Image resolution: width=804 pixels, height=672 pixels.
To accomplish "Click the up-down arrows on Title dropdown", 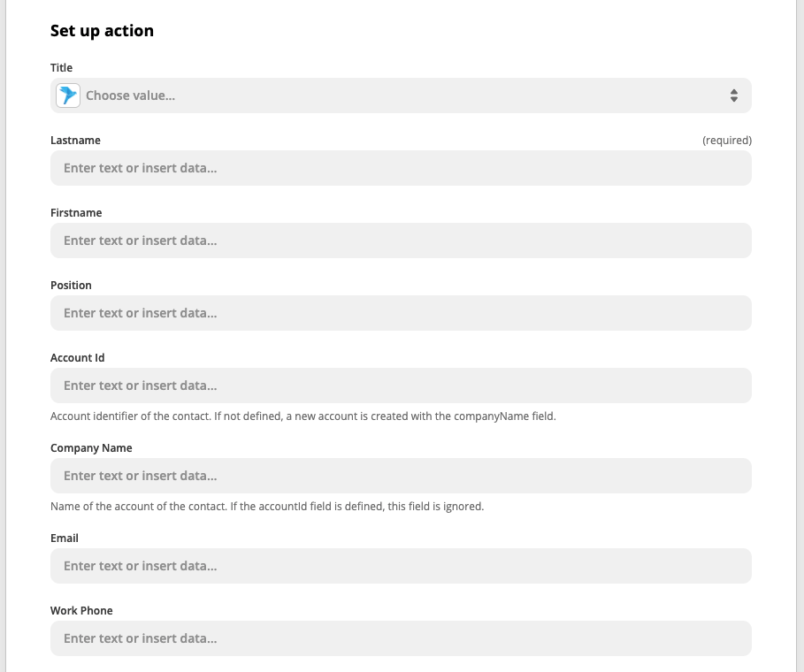I will (733, 95).
